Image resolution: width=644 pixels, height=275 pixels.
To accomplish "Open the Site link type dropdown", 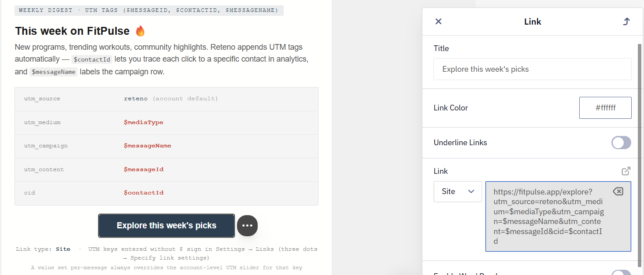I will point(458,191).
